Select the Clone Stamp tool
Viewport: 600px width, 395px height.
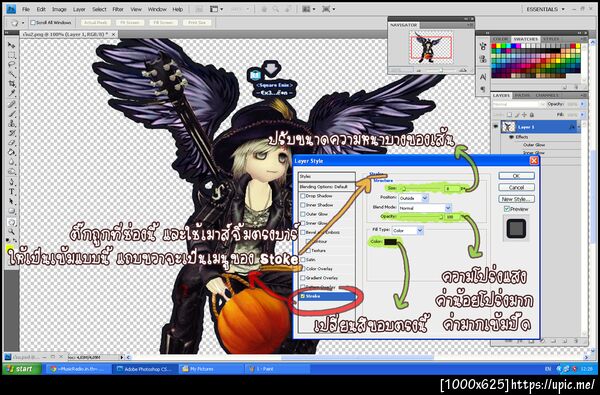tap(12, 123)
